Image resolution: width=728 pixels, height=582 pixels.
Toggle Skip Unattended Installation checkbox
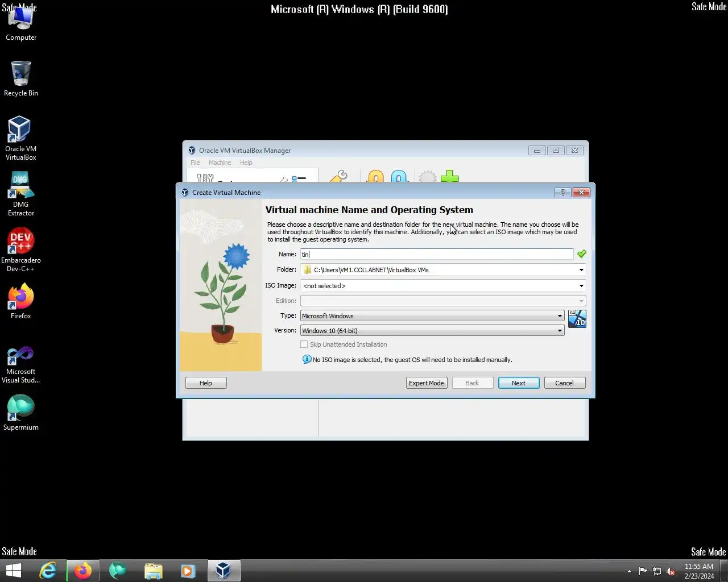click(x=304, y=344)
